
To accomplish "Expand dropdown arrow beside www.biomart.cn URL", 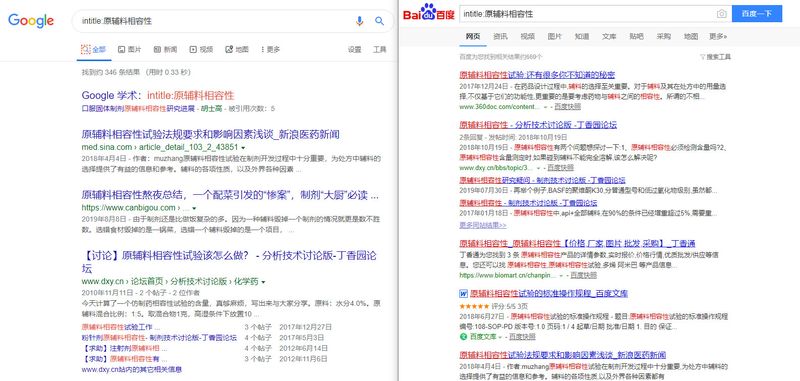I will point(561,275).
